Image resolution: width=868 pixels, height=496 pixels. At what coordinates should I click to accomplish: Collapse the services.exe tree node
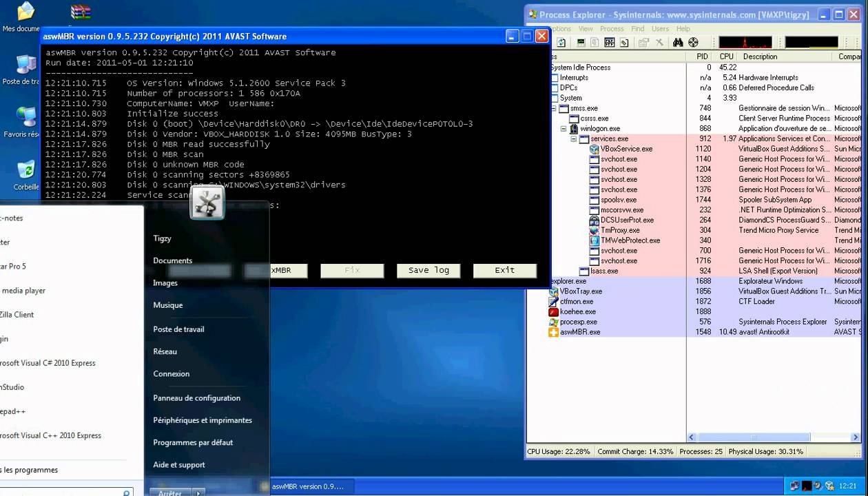(x=573, y=138)
